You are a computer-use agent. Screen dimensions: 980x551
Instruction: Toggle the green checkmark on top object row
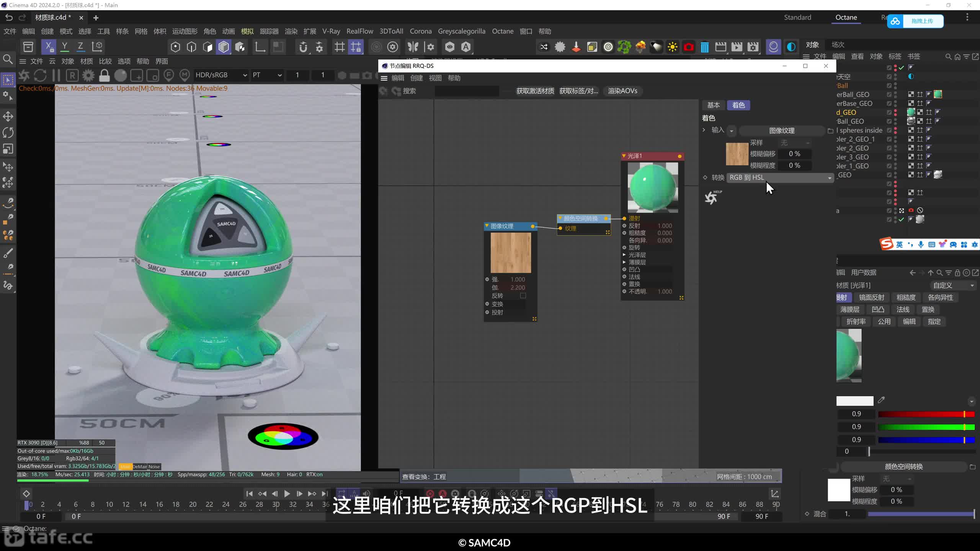click(902, 68)
